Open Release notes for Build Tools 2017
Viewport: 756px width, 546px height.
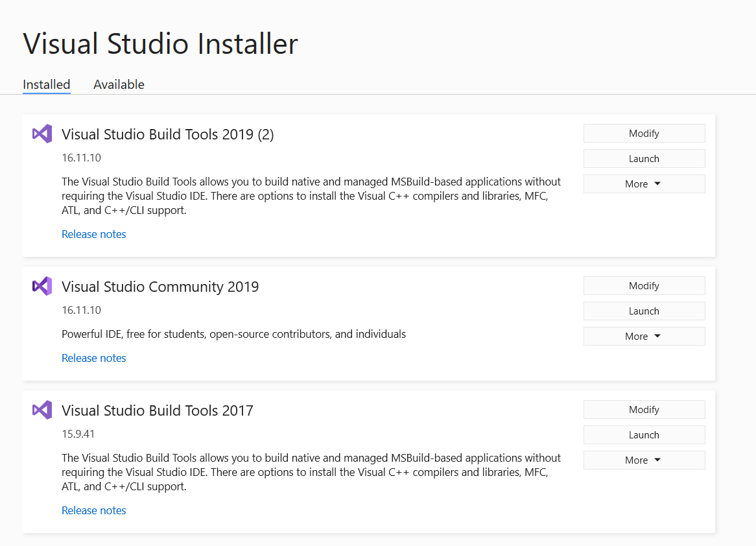[94, 511]
